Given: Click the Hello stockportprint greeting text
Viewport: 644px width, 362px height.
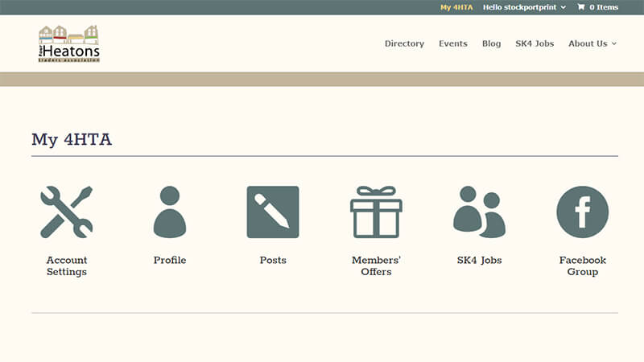Looking at the screenshot, I should (519, 7).
